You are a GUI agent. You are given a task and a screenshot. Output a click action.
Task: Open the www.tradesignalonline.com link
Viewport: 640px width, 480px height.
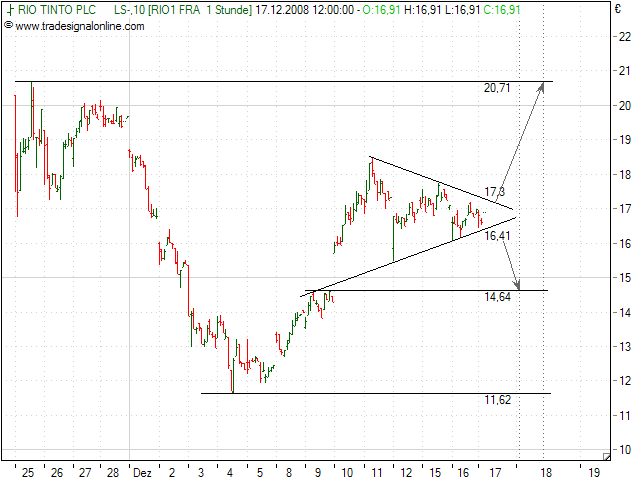[x=80, y=27]
